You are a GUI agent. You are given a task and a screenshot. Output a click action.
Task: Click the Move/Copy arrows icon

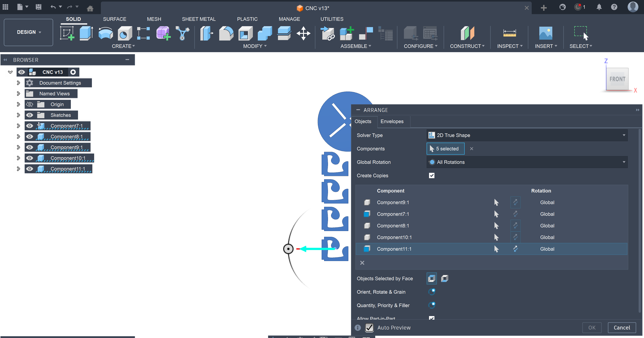(303, 33)
